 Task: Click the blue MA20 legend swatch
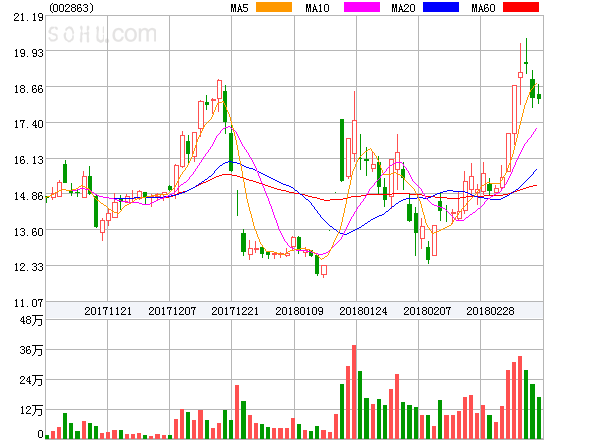click(441, 7)
